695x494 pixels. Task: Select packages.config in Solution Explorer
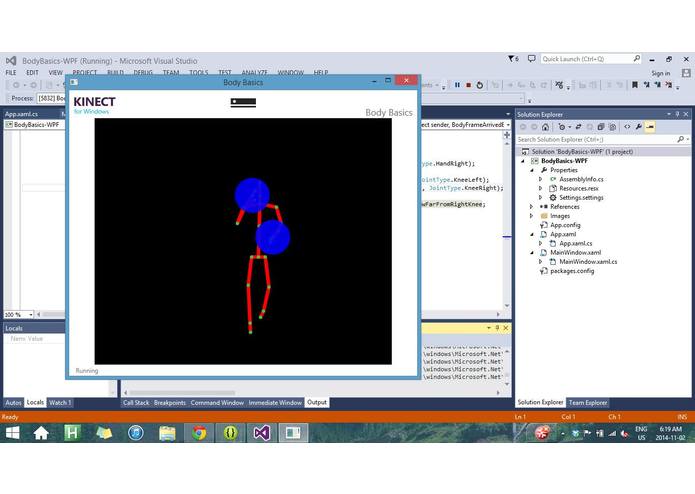(x=572, y=271)
